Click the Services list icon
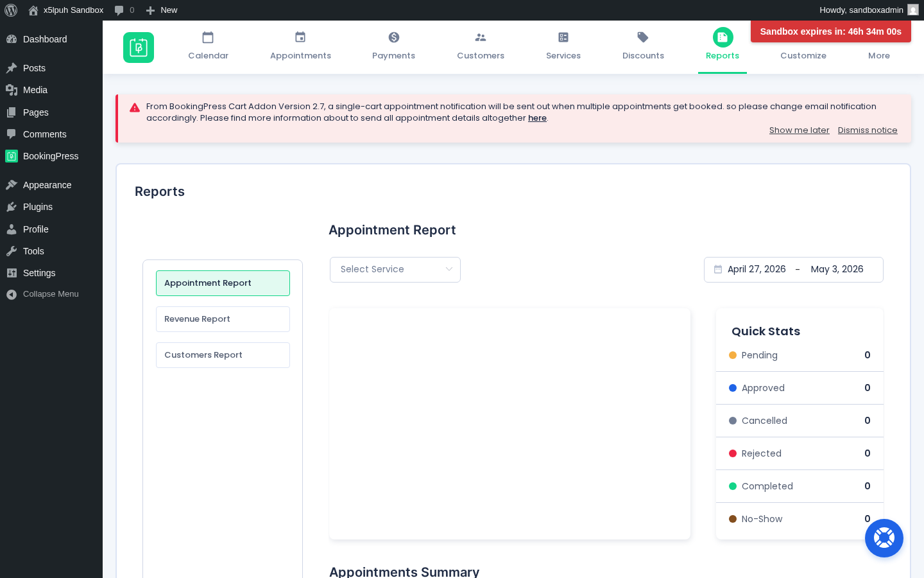The width and height of the screenshot is (924, 578). tap(563, 37)
